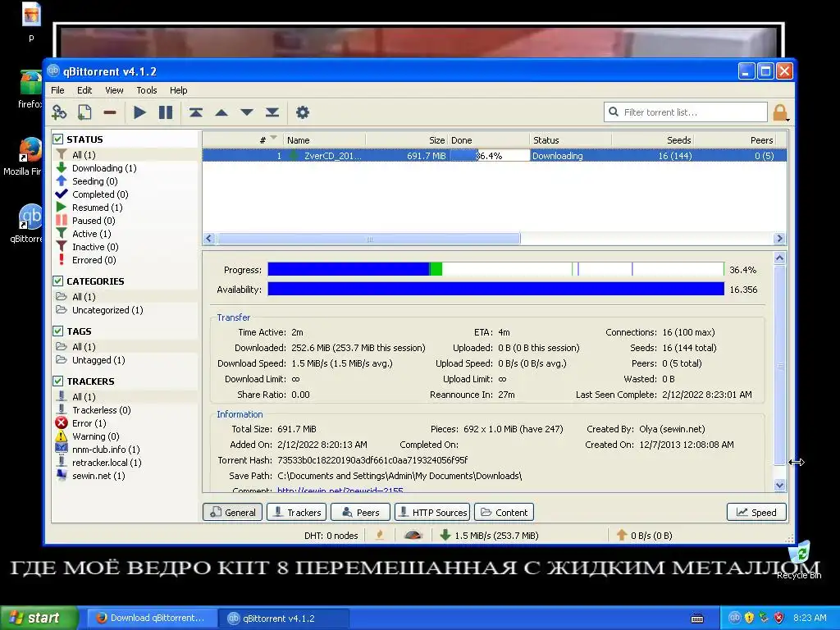Toggle the TAGS filter checkbox
840x630 pixels.
pos(58,331)
